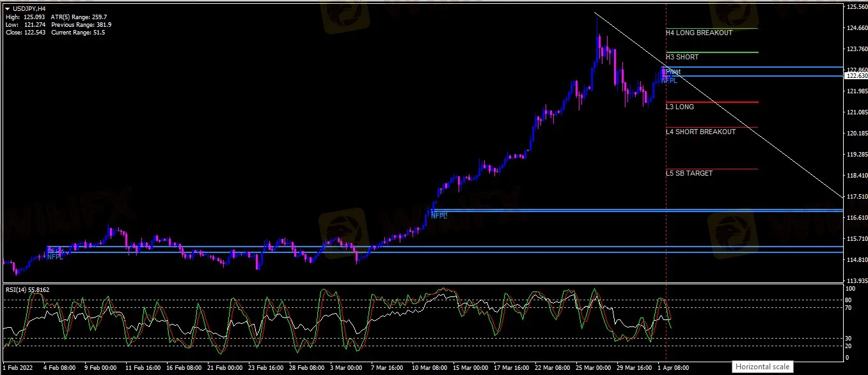Select the H4 LONG BREAKOUT level label
This screenshot has height=375, width=868.
698,33
